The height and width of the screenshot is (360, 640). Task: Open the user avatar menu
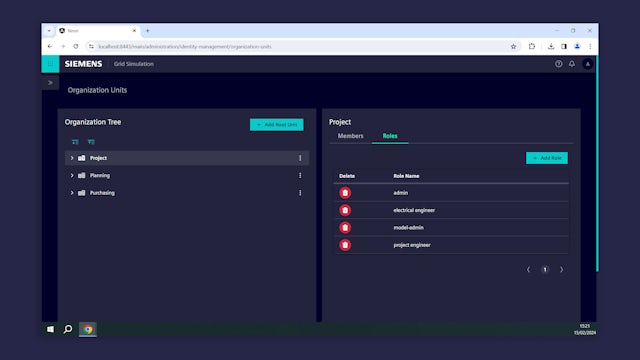588,64
